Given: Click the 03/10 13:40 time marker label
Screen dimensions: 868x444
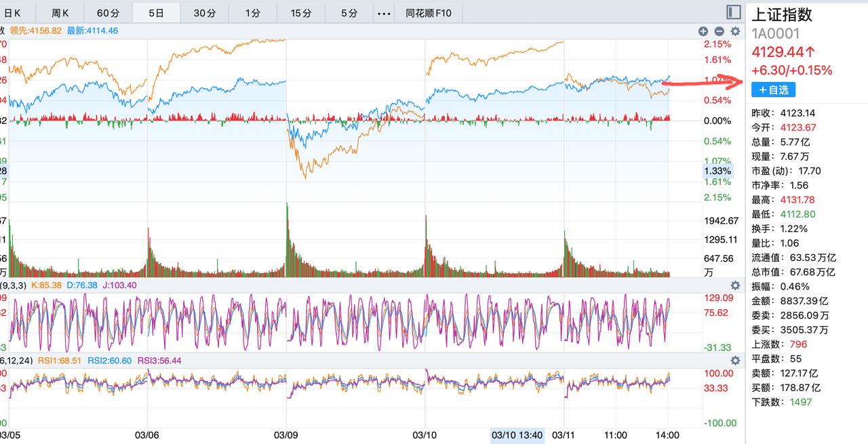Looking at the screenshot, I should pyautogui.click(x=517, y=435).
